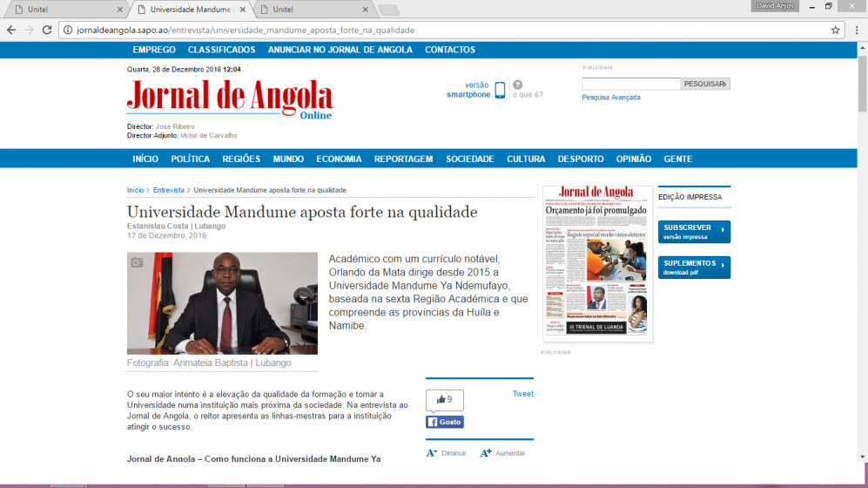
Task: Click the PESQUISAR search button
Action: 705,84
